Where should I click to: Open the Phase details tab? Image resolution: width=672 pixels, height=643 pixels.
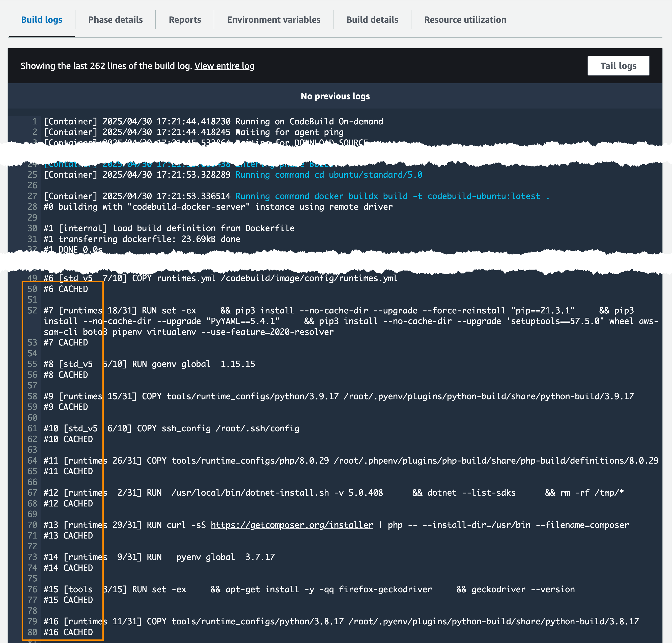click(115, 20)
